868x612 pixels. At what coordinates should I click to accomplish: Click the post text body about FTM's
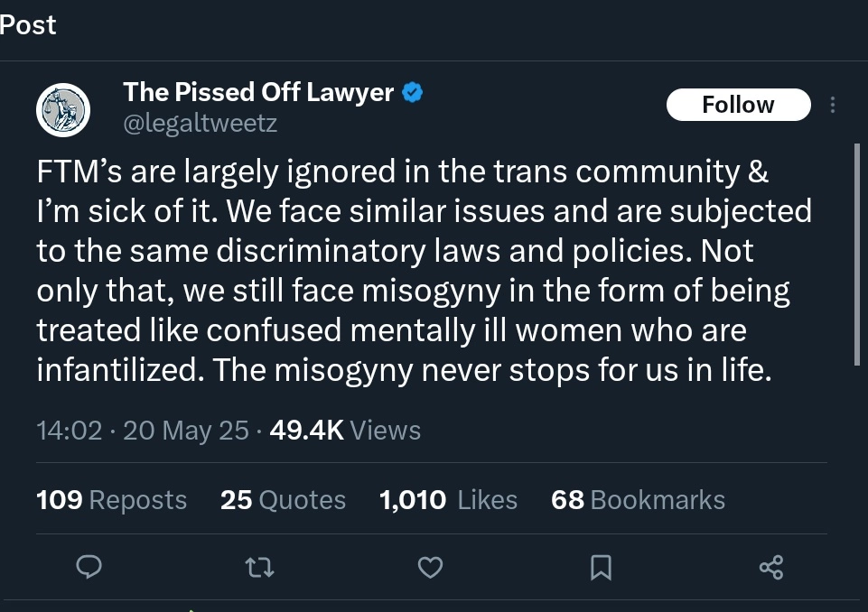coord(425,271)
